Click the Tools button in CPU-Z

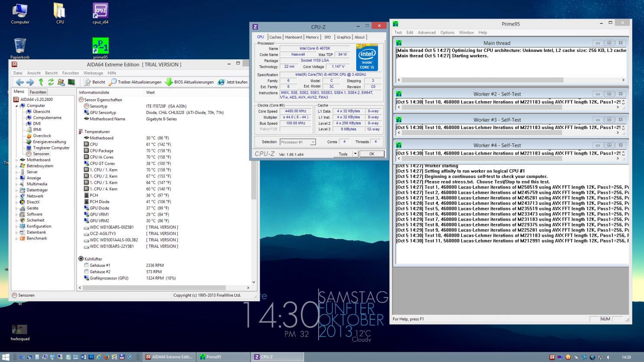pos(343,154)
